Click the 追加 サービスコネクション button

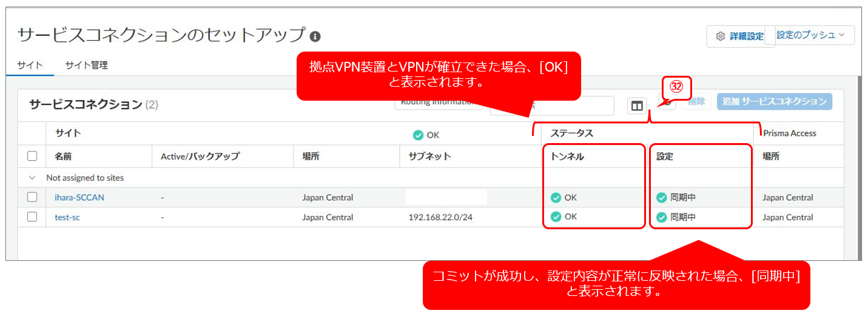(x=774, y=101)
